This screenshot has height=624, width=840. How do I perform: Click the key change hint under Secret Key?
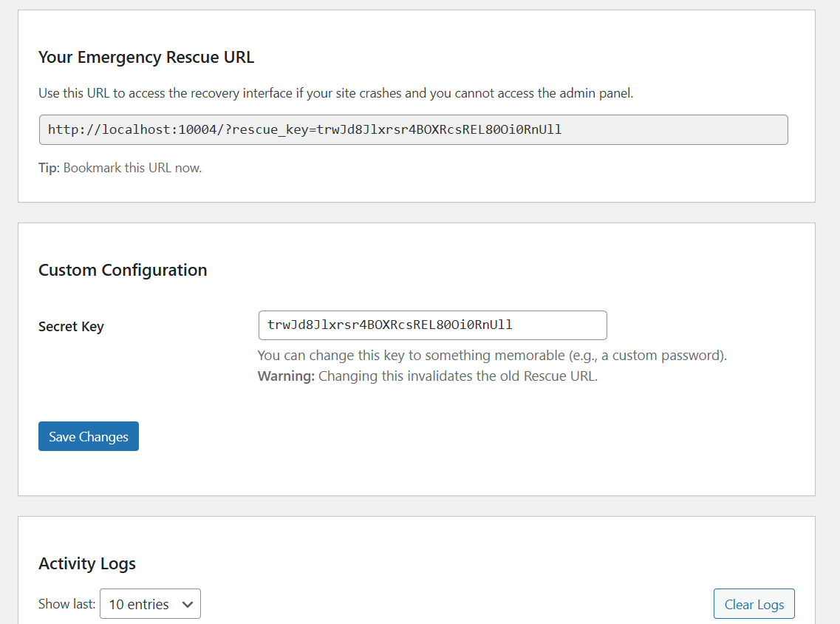click(x=492, y=355)
